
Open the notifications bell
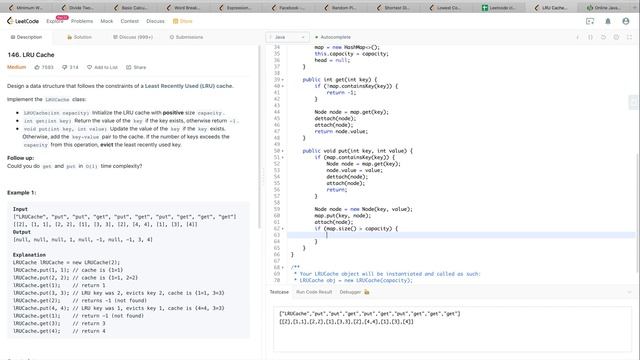[x=608, y=21]
